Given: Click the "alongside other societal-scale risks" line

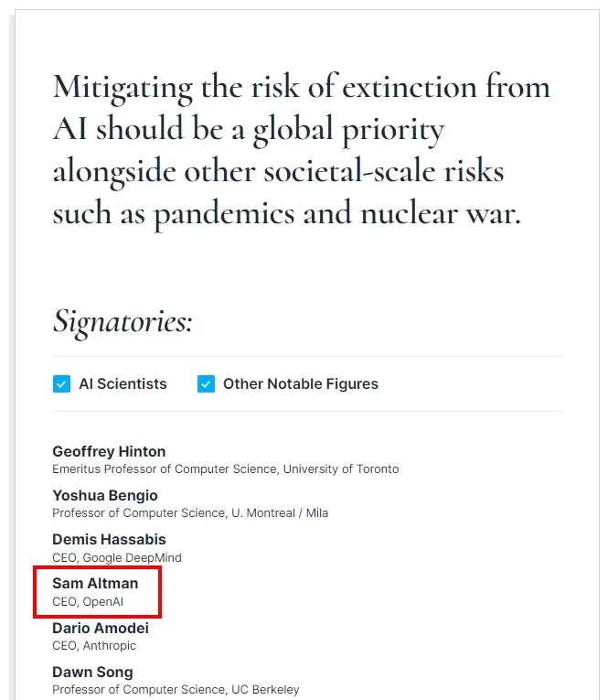Looking at the screenshot, I should 278,172.
